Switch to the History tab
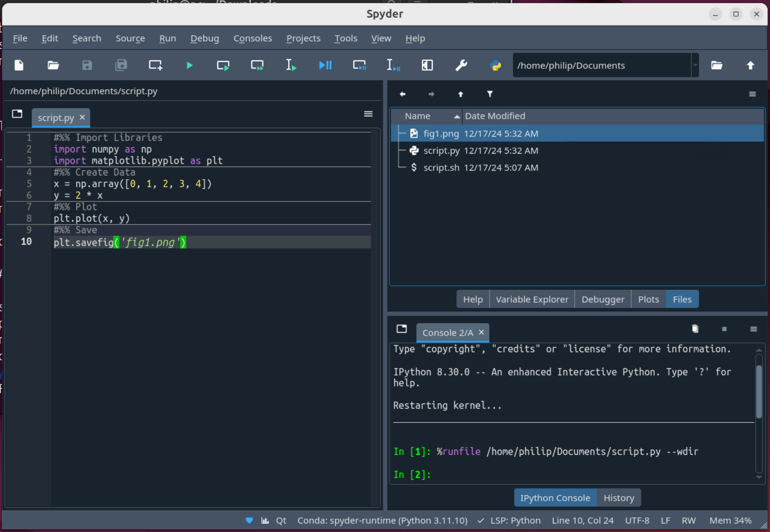Viewport: 770px width, 532px height. 618,498
